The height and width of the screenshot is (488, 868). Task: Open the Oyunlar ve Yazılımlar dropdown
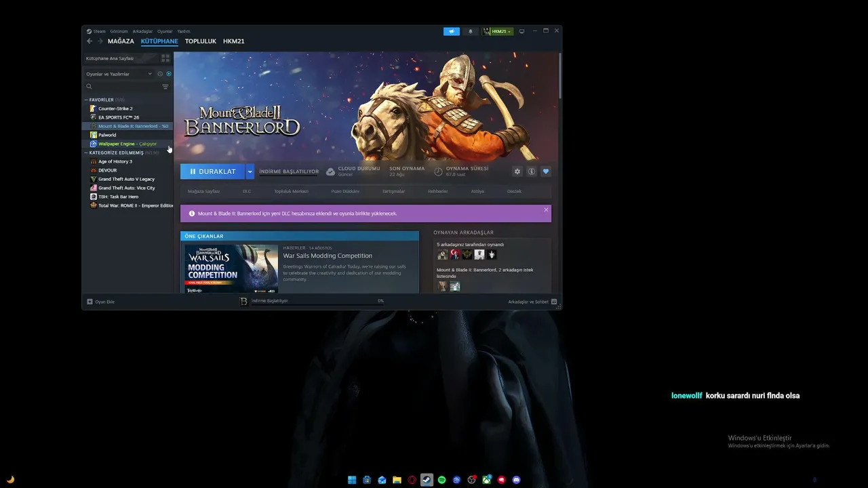pos(119,74)
